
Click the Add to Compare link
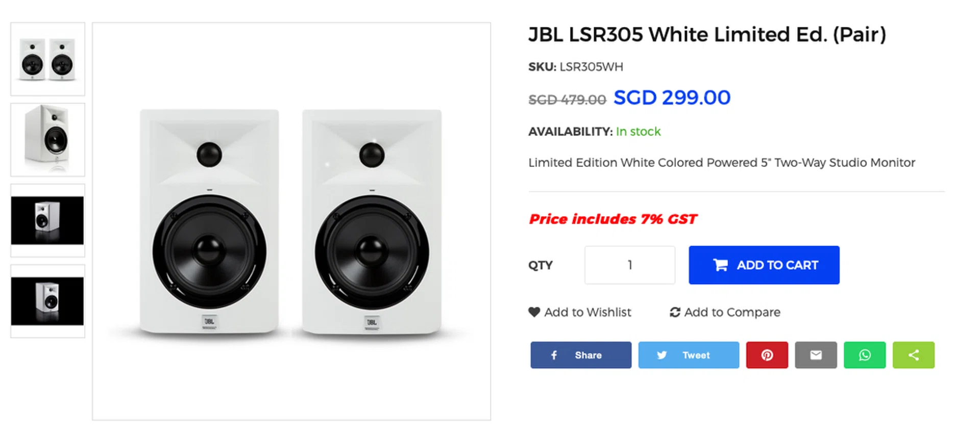tap(732, 312)
